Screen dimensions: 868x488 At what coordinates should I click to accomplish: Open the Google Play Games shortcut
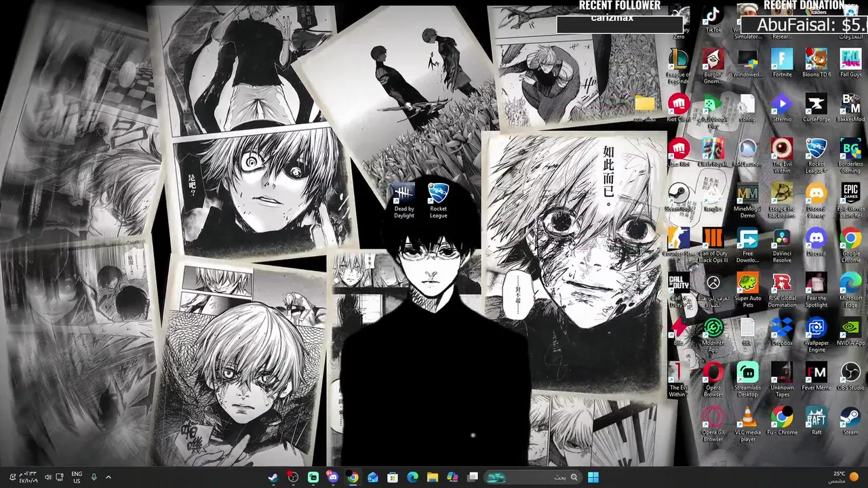point(713,110)
